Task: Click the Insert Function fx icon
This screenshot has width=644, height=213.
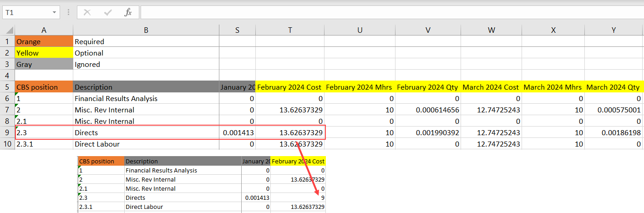Action: 128,13
